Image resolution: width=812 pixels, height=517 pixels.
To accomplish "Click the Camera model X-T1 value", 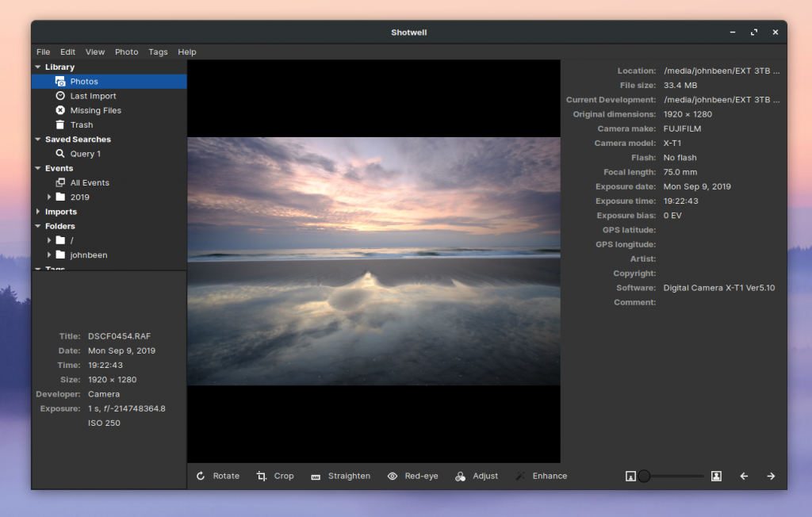I will (672, 143).
